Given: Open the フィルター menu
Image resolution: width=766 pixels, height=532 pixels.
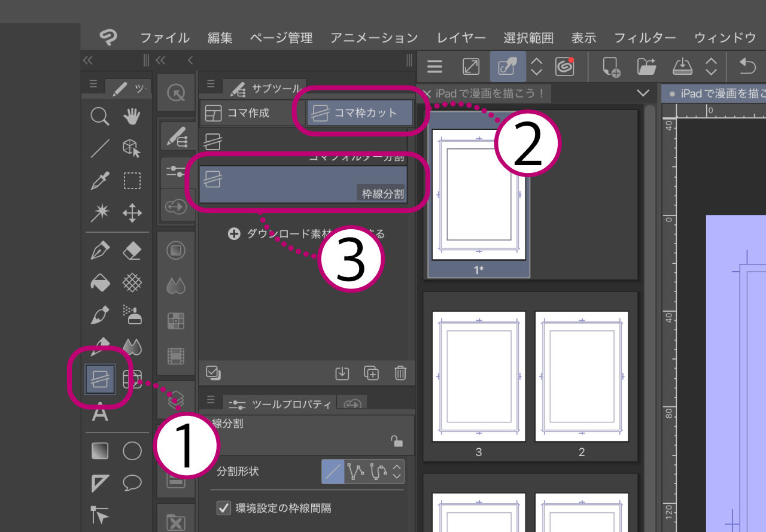Looking at the screenshot, I should (645, 38).
